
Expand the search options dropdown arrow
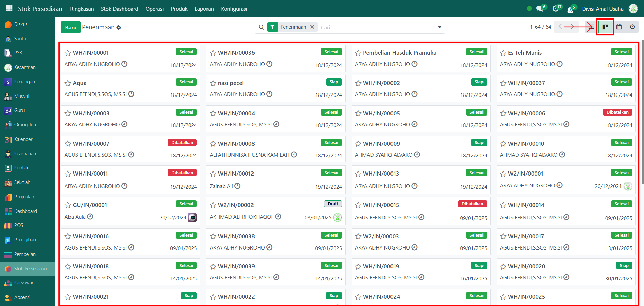point(439,27)
